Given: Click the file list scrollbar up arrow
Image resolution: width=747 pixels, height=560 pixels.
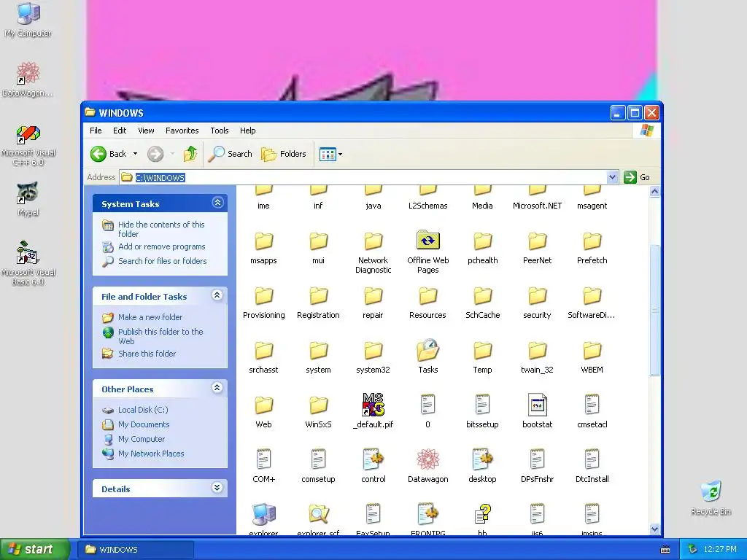Looking at the screenshot, I should tap(654, 192).
